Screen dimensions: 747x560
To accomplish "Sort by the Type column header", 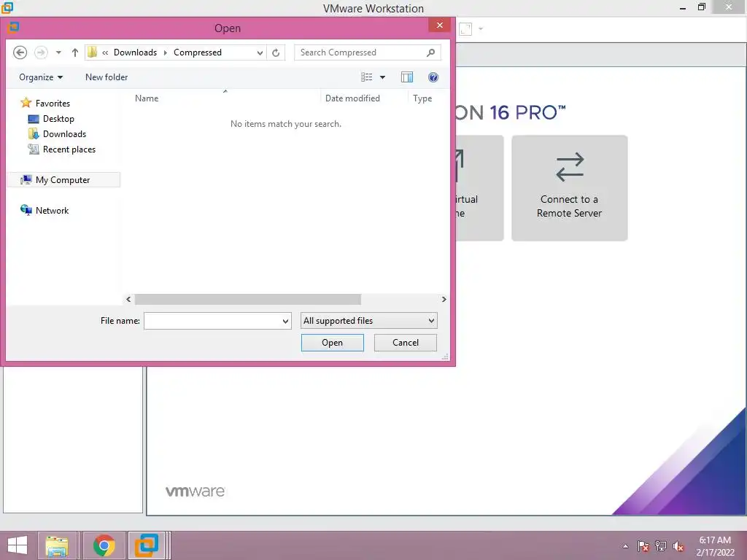I will (x=422, y=98).
